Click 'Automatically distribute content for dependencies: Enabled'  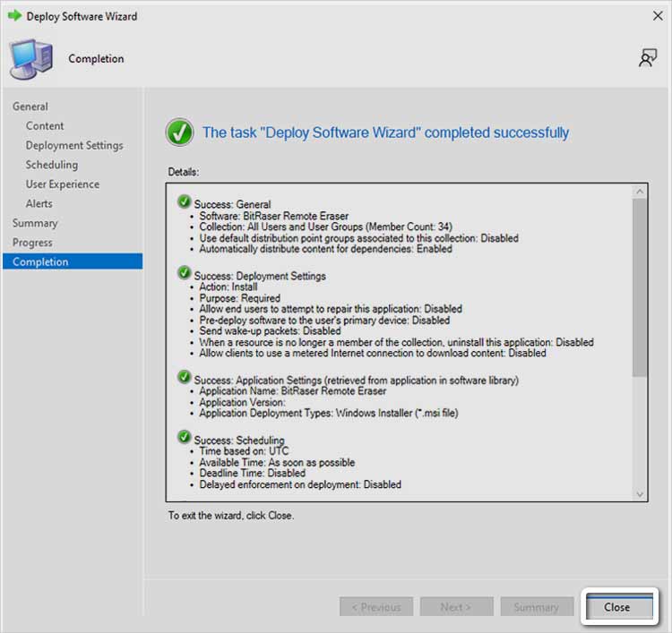326,249
